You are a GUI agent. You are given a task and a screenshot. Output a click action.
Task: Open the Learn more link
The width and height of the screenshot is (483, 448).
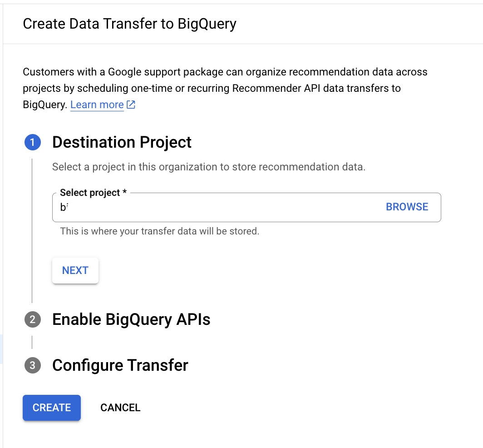97,105
